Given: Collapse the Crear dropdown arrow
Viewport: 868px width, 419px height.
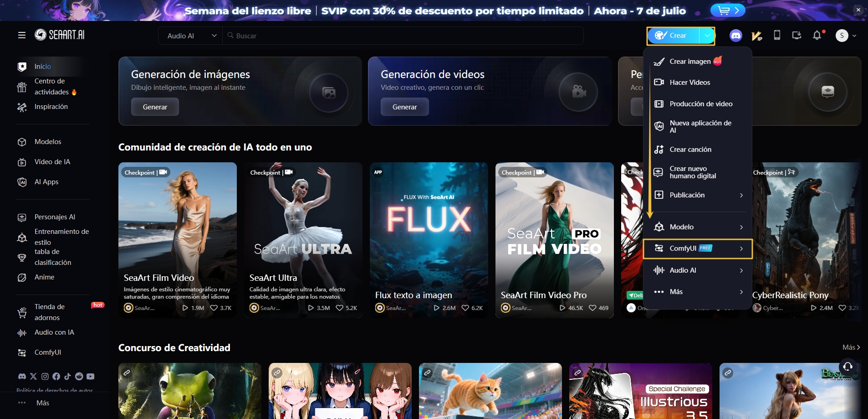Looking at the screenshot, I should (x=707, y=36).
